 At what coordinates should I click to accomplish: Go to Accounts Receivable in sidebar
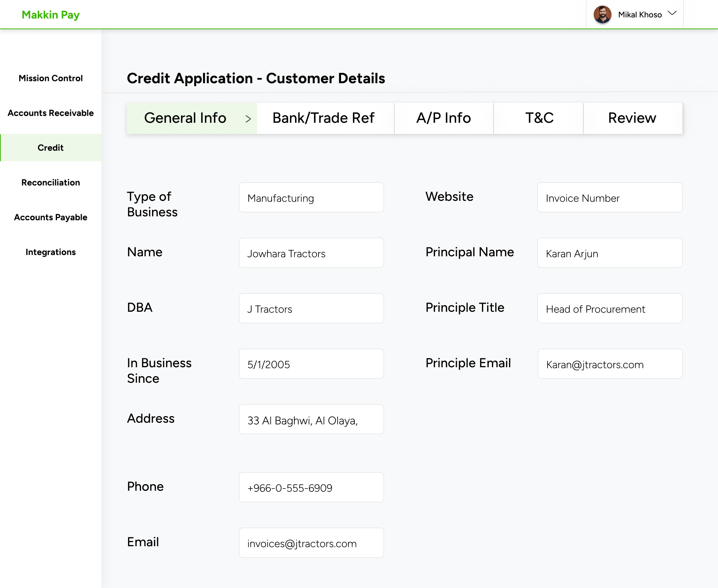click(51, 113)
